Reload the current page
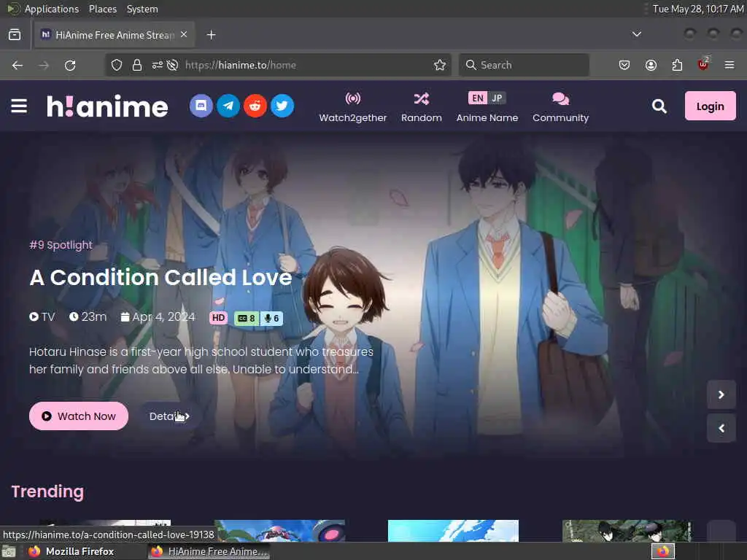 [x=70, y=65]
